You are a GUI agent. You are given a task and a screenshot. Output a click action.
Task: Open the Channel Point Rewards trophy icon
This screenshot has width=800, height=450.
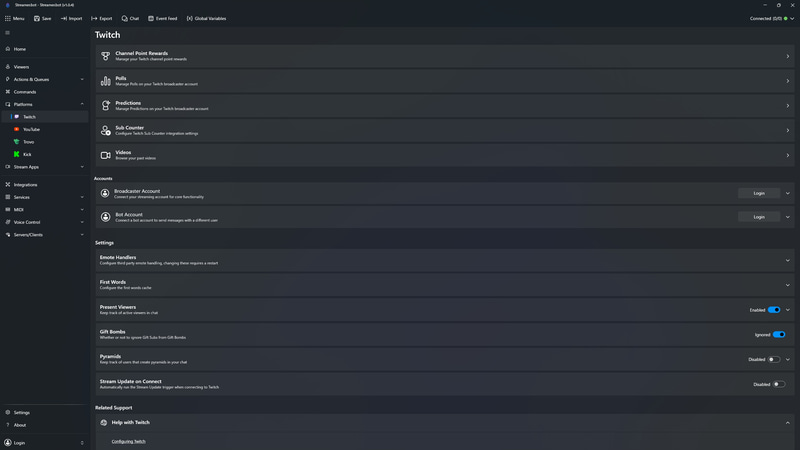click(x=105, y=56)
